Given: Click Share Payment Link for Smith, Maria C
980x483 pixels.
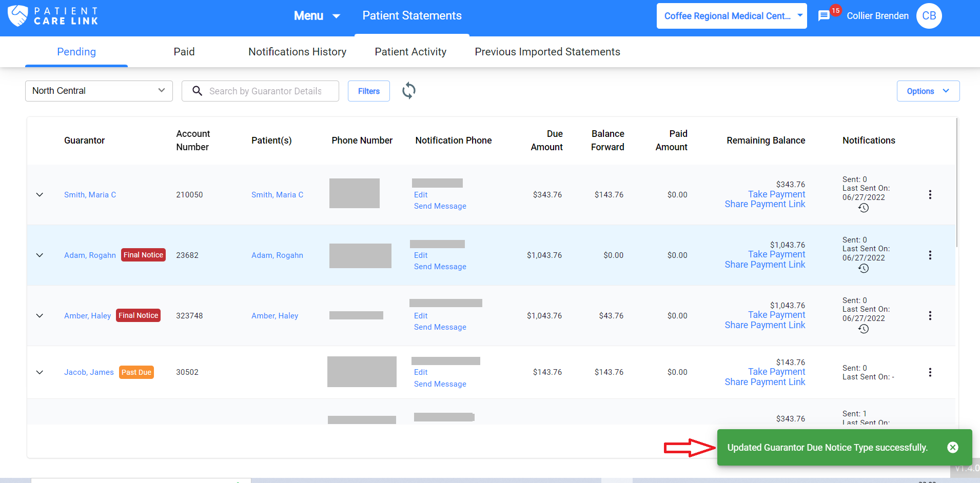Looking at the screenshot, I should 765,204.
